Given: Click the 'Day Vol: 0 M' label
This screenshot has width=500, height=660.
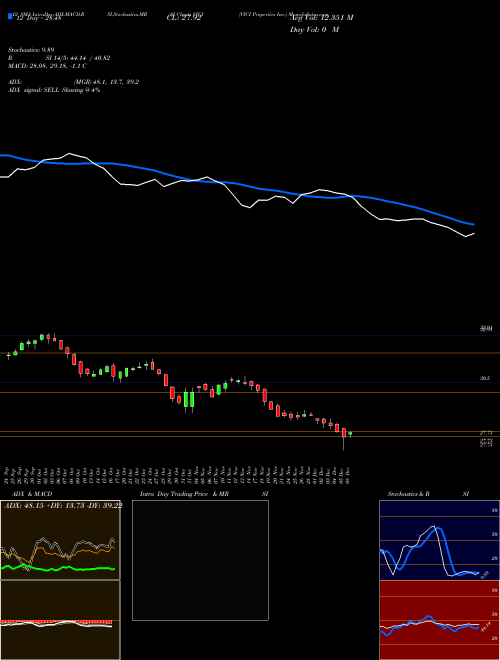Looking at the screenshot, I should tap(314, 30).
